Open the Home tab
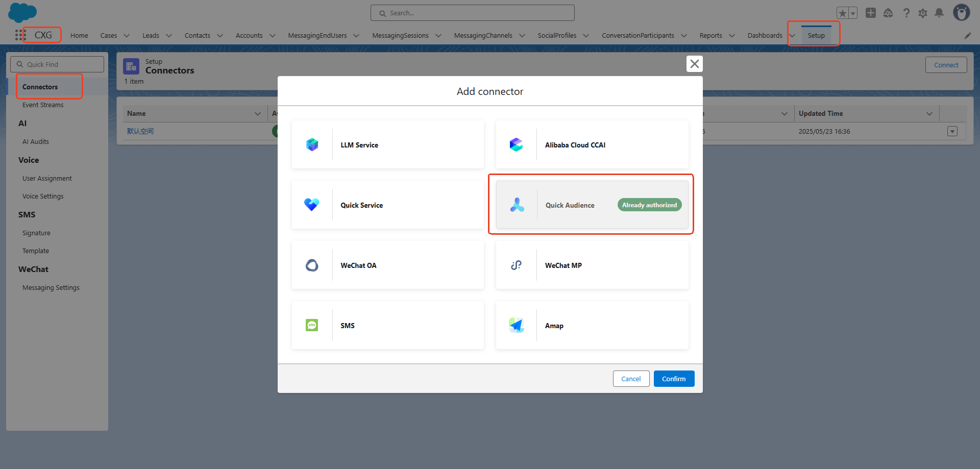This screenshot has height=469, width=980. [x=79, y=35]
